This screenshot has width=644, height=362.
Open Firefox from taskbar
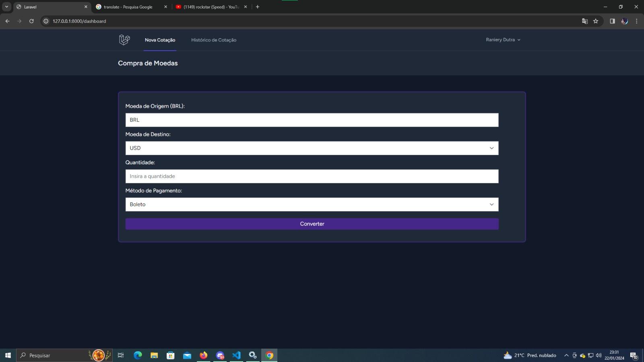tap(204, 355)
